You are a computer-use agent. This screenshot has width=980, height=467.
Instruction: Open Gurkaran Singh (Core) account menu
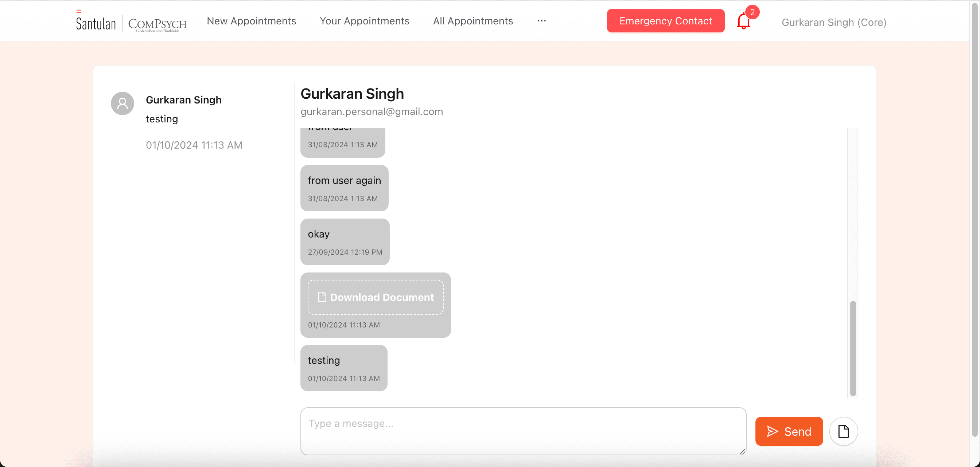[x=834, y=23]
